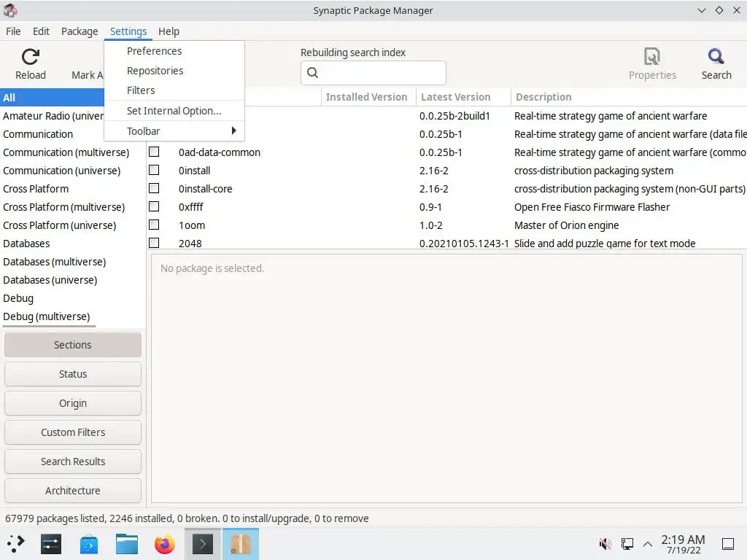The width and height of the screenshot is (747, 560).
Task: Tick the 0xffff package checkbox
Action: 154,206
